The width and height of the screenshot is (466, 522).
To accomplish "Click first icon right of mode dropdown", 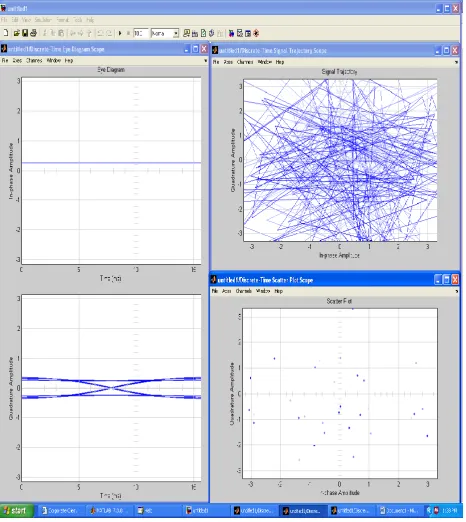I will click(186, 33).
